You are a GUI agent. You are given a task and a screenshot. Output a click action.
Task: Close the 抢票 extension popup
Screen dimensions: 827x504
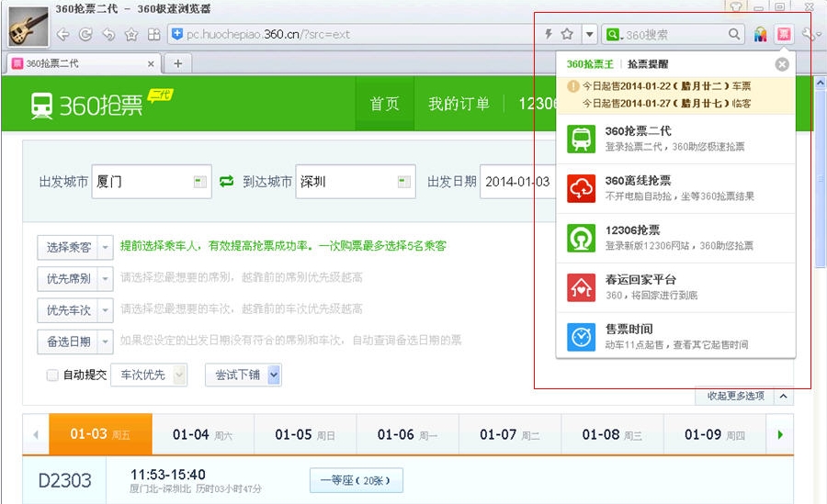(782, 64)
